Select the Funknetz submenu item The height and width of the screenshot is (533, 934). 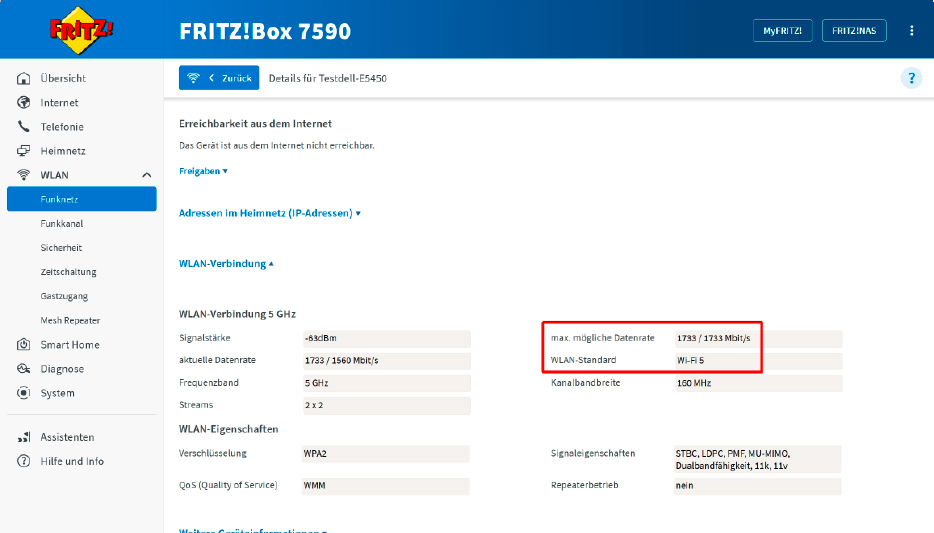tap(82, 199)
